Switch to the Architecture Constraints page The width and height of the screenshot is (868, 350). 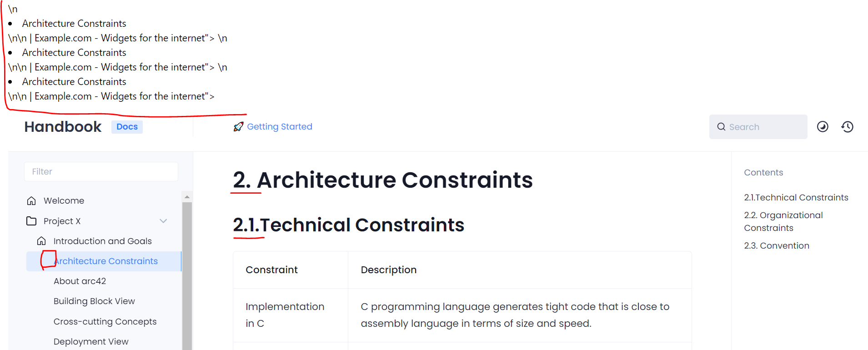point(105,261)
